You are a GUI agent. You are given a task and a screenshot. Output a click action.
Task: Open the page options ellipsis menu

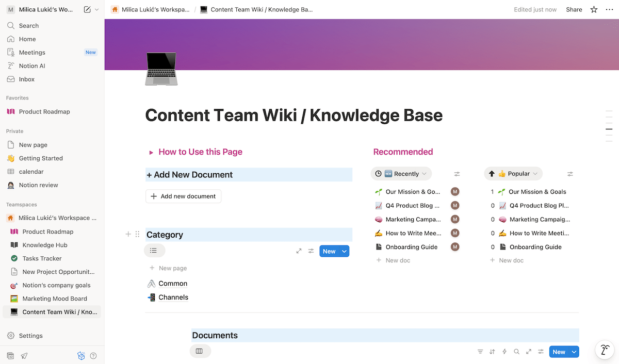(609, 9)
